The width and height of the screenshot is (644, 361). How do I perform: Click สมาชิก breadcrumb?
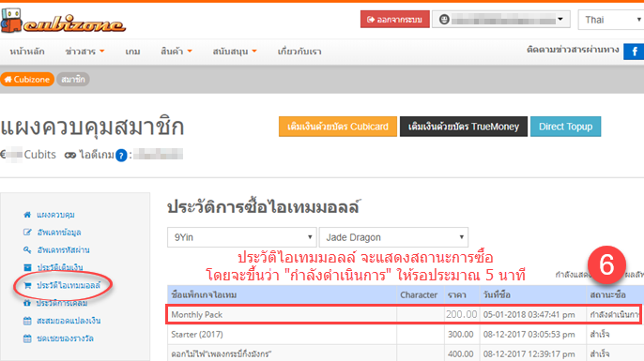click(x=73, y=79)
